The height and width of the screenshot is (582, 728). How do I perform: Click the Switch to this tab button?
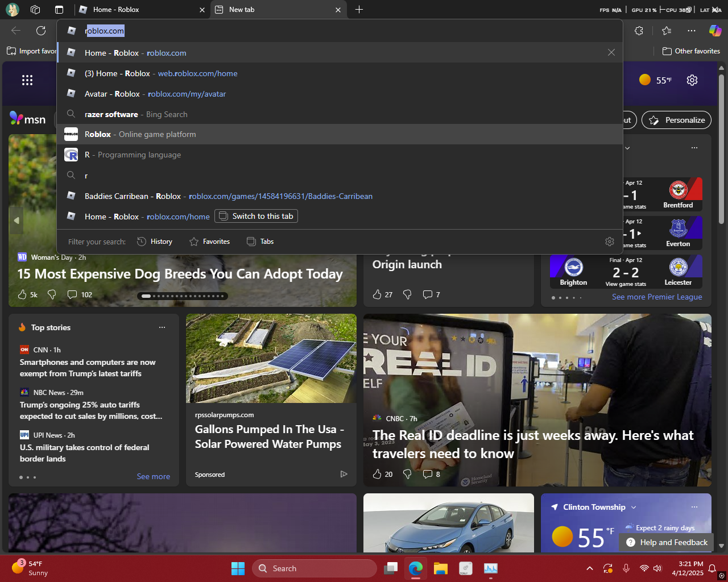coord(256,216)
